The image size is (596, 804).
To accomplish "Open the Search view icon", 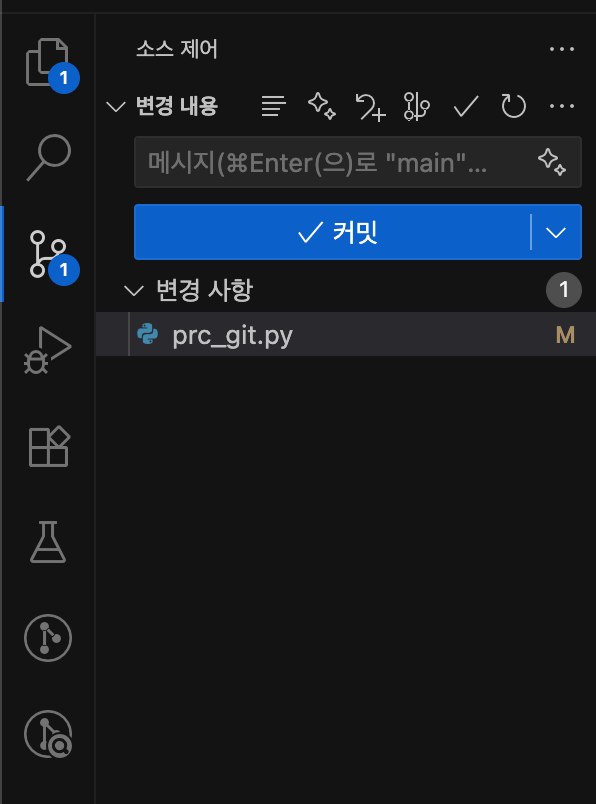I will point(48,157).
